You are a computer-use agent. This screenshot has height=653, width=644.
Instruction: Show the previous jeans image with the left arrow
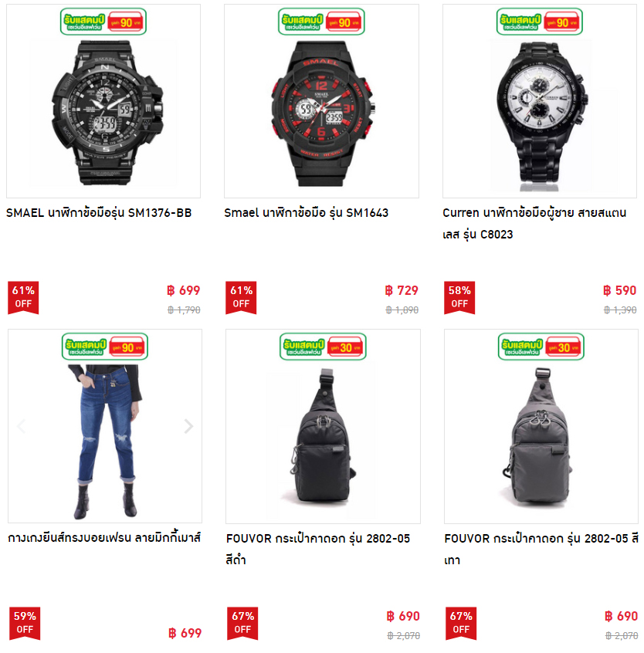click(x=22, y=426)
